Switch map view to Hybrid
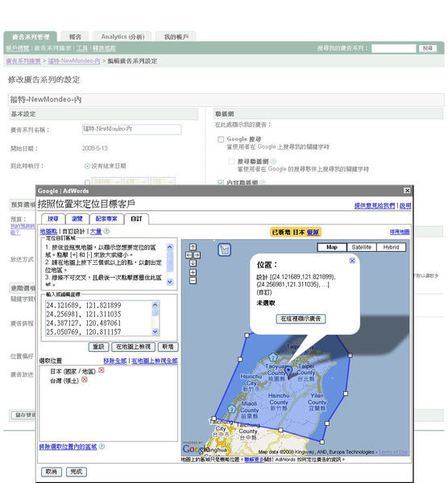Image resolution: width=448 pixels, height=483 pixels. pos(391,247)
